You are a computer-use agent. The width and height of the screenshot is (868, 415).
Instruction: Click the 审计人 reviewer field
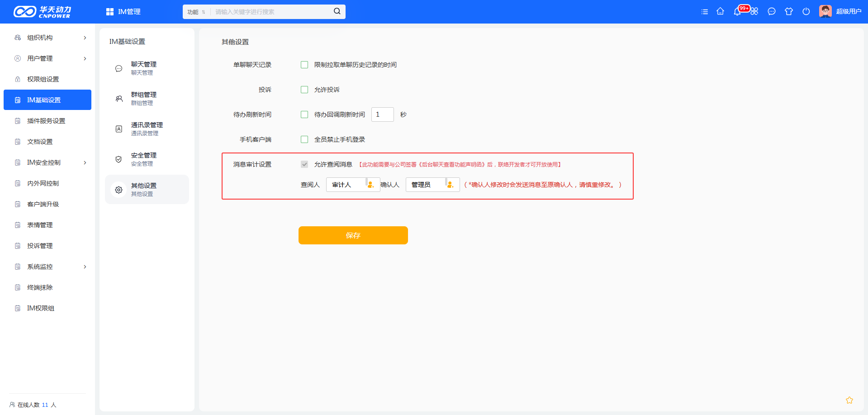(x=353, y=185)
